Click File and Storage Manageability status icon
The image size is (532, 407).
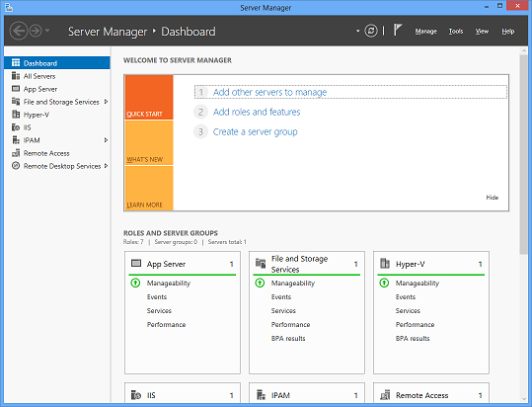[260, 283]
